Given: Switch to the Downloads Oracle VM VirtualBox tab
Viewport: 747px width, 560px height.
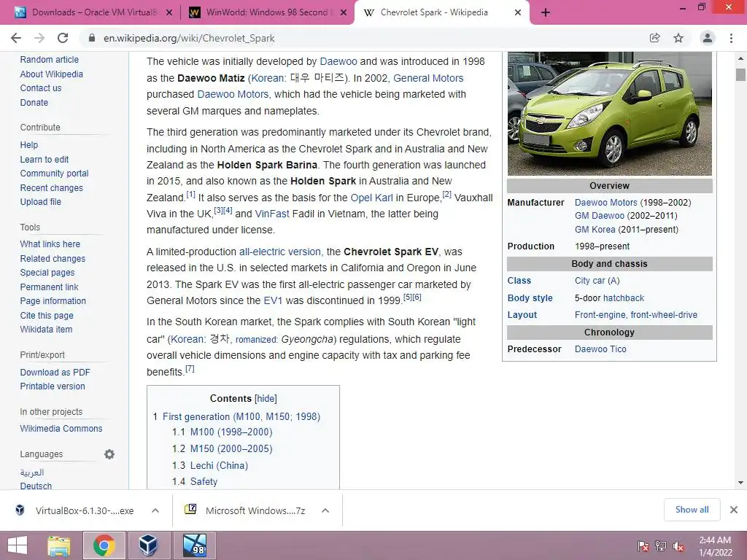Looking at the screenshot, I should click(93, 13).
